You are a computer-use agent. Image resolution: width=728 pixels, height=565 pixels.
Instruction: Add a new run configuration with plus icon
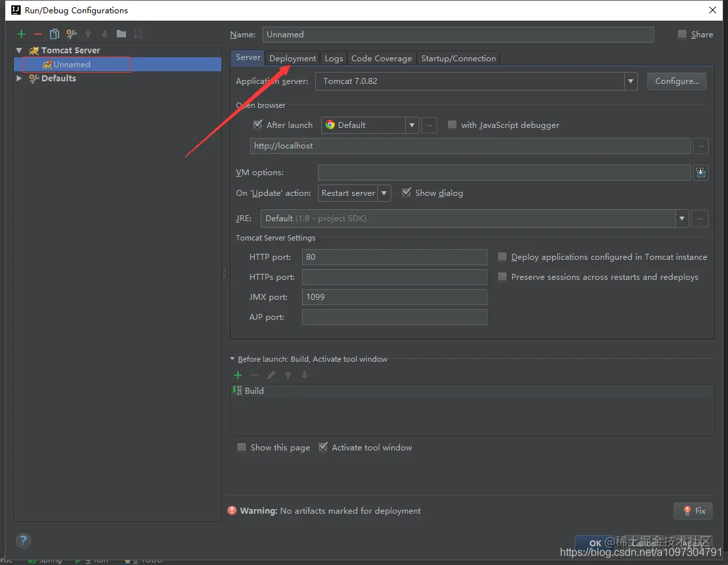click(21, 34)
